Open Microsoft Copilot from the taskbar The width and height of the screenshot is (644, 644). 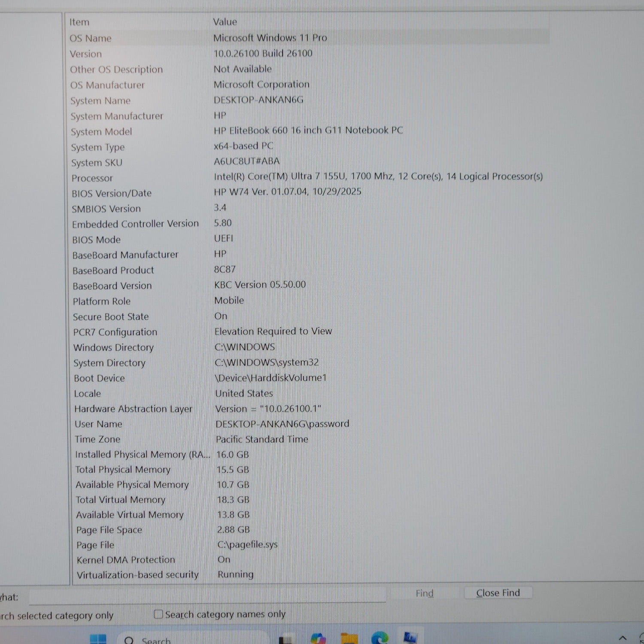318,639
